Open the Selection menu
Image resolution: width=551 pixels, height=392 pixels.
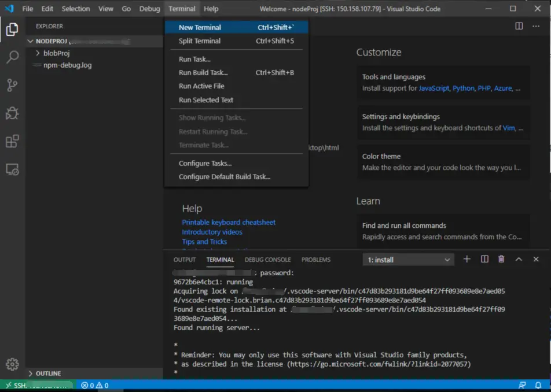tap(76, 9)
